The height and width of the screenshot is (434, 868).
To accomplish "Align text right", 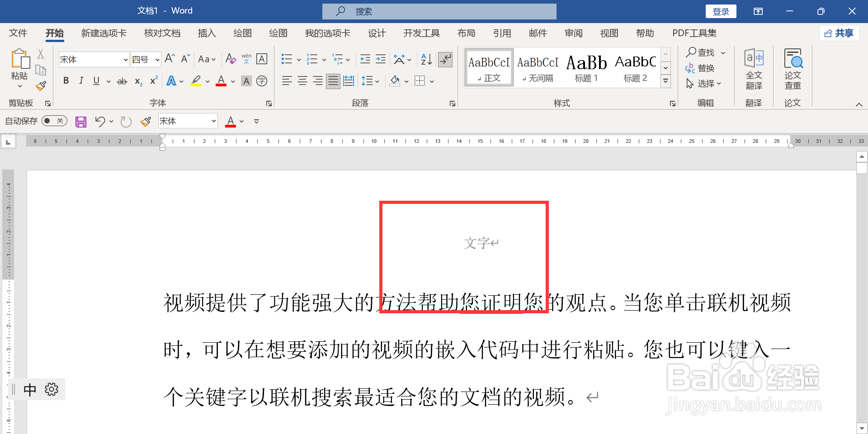I will tap(318, 81).
